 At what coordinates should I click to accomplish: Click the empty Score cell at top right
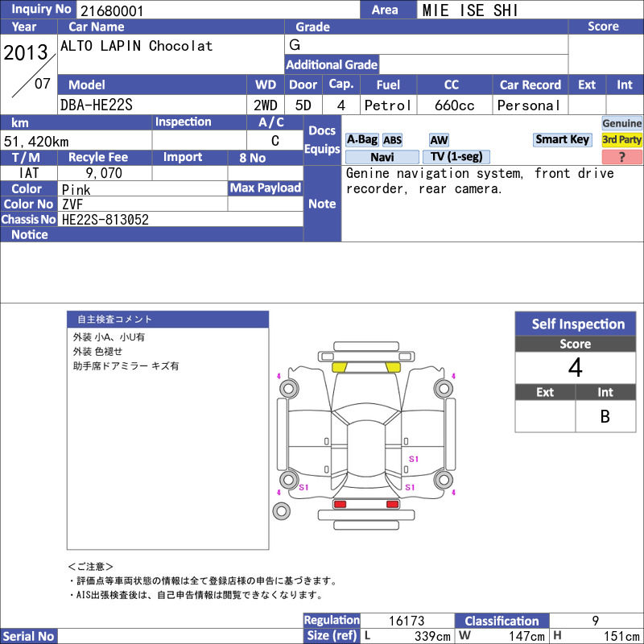tap(605, 54)
